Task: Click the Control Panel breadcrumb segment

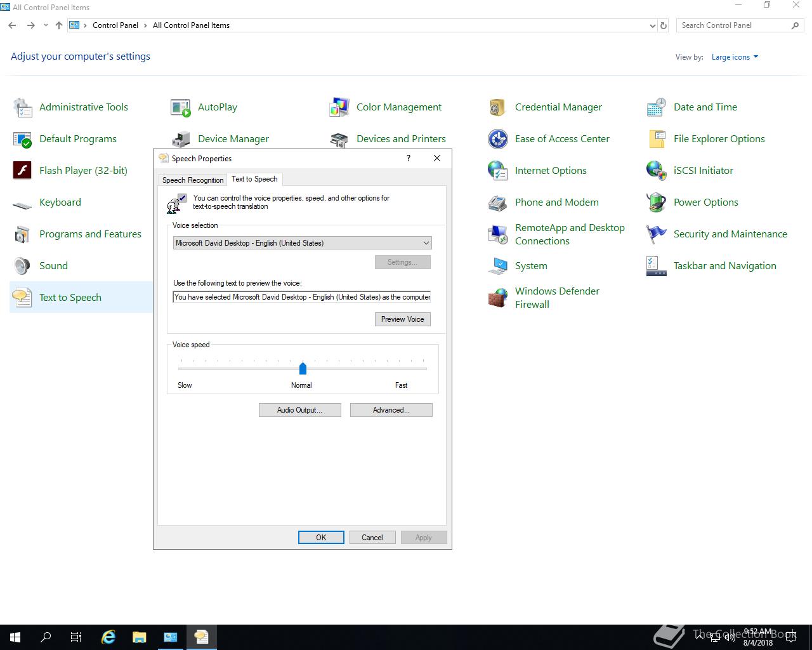Action: tap(115, 25)
